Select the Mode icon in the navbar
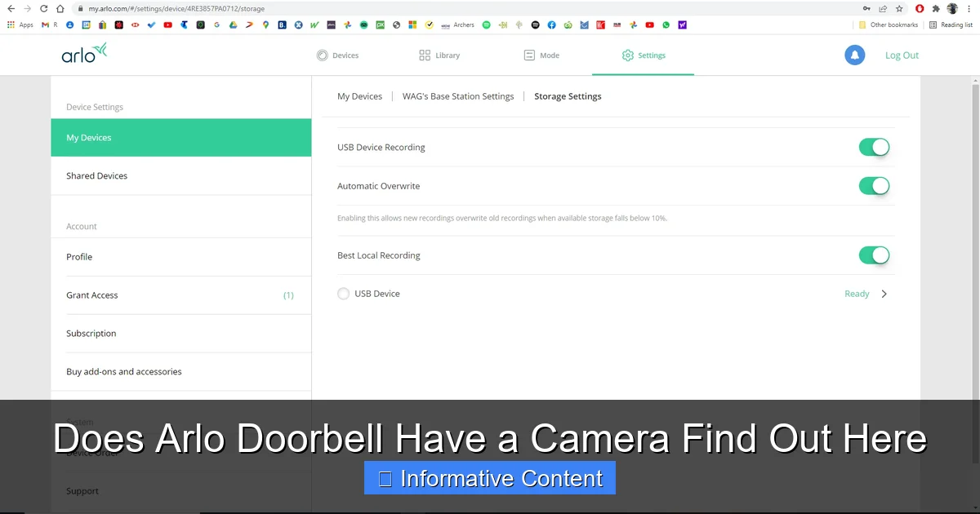The height and width of the screenshot is (514, 980). click(x=528, y=55)
